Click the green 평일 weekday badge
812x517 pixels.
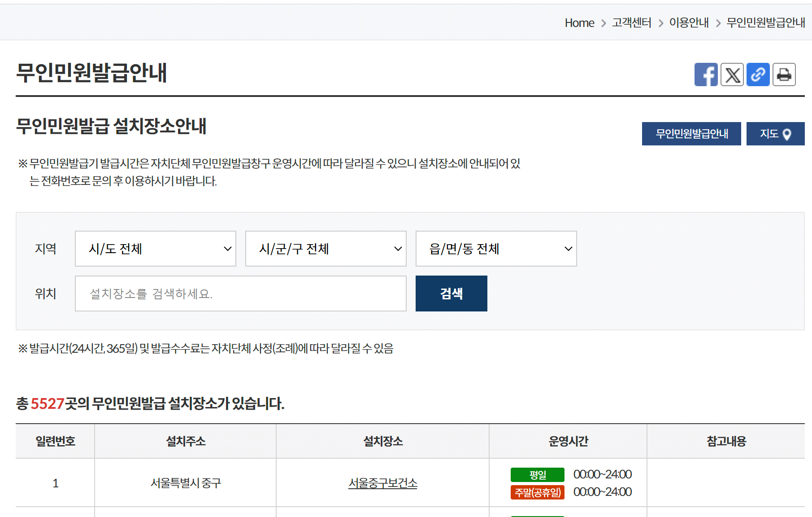coord(537,474)
